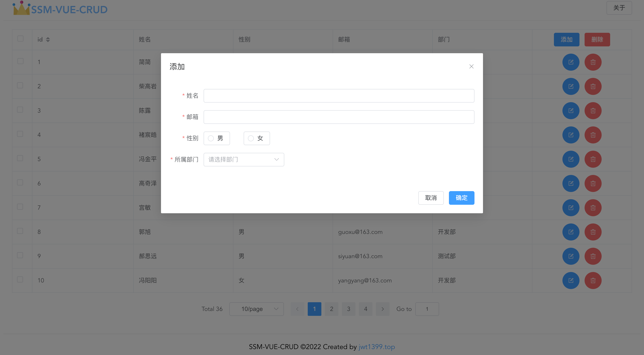Go to page 2 in pagination

click(x=332, y=309)
